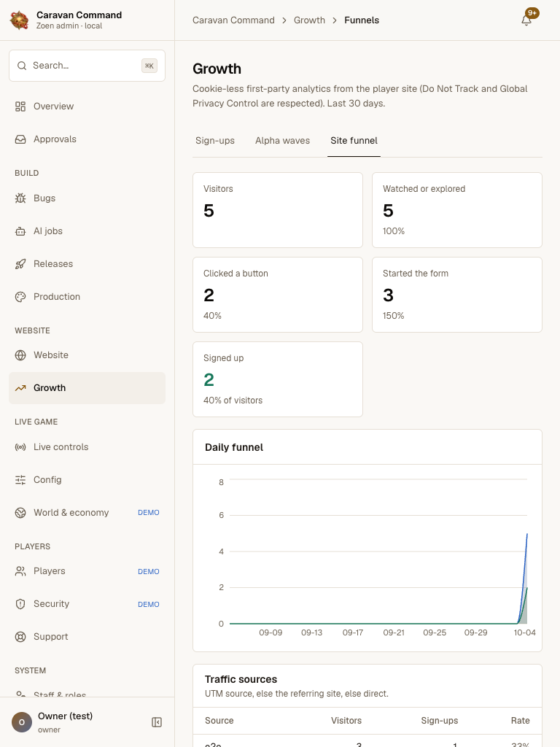Click the Signed up stat card
This screenshot has width=560, height=747.
[278, 379]
